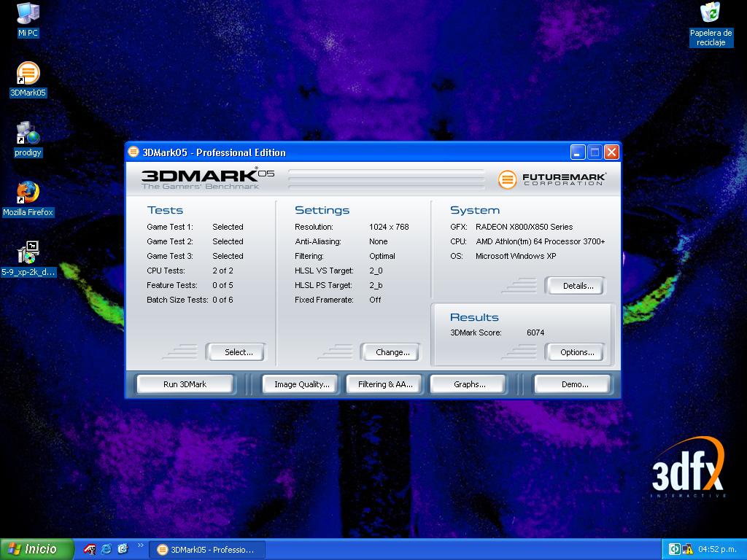
Task: Open the first quick launch icon in taskbar
Action: pos(90,550)
